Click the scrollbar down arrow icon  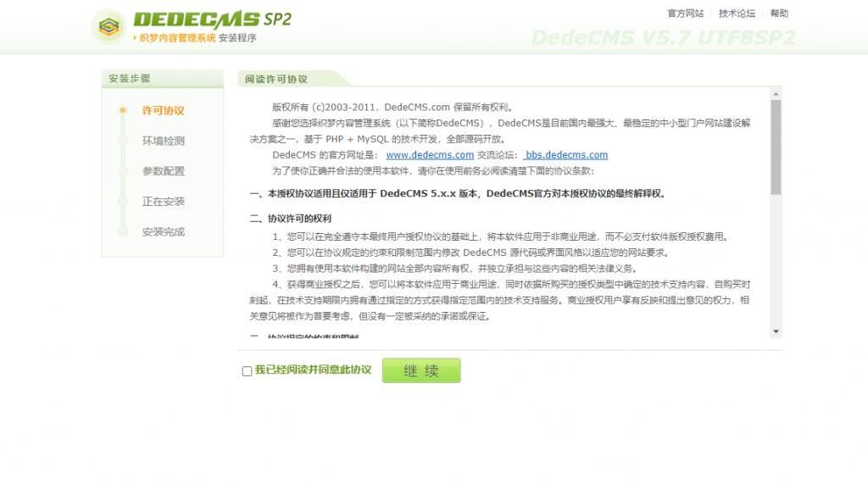point(775,331)
